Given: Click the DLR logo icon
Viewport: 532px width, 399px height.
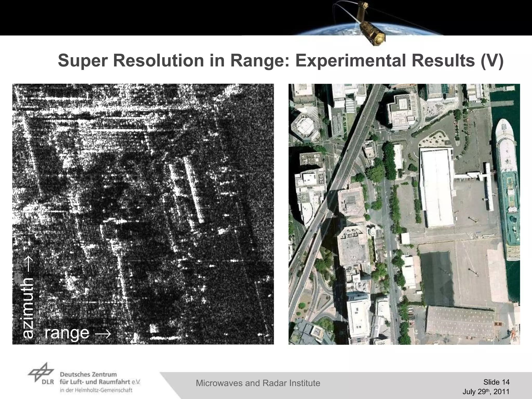Looking at the screenshot, I should (41, 374).
